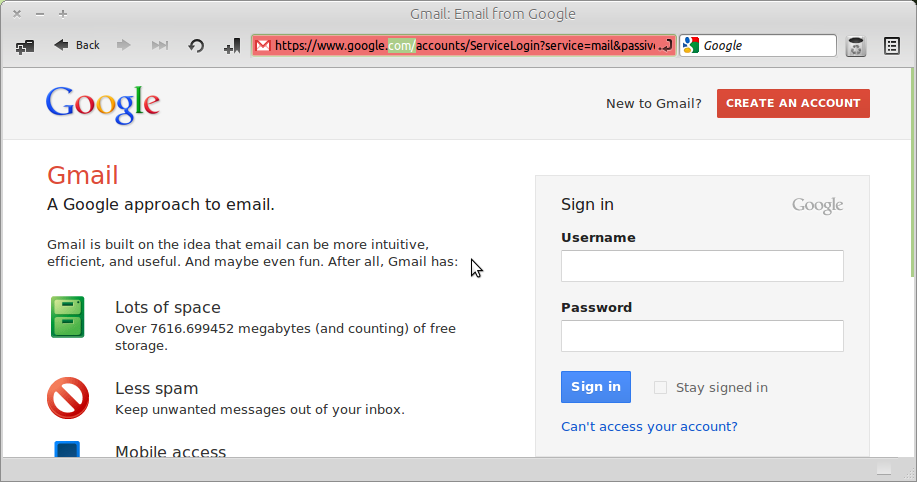This screenshot has width=917, height=482.
Task: Click the add bookmark icon
Action: [x=232, y=46]
